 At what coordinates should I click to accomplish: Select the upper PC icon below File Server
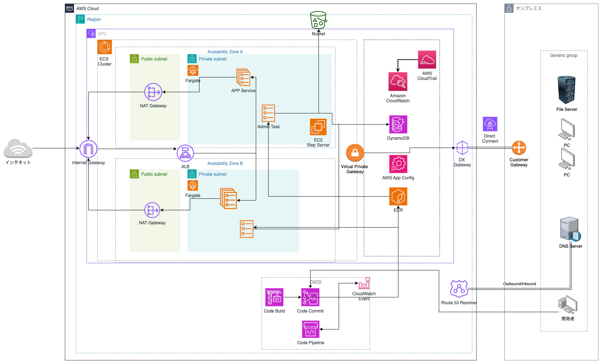pos(567,129)
